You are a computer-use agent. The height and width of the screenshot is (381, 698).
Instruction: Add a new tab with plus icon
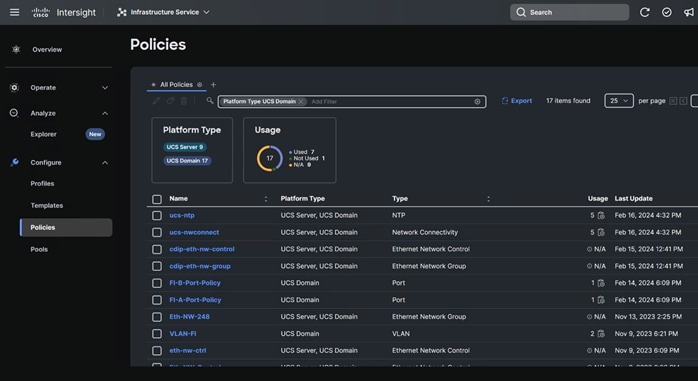[x=213, y=85]
